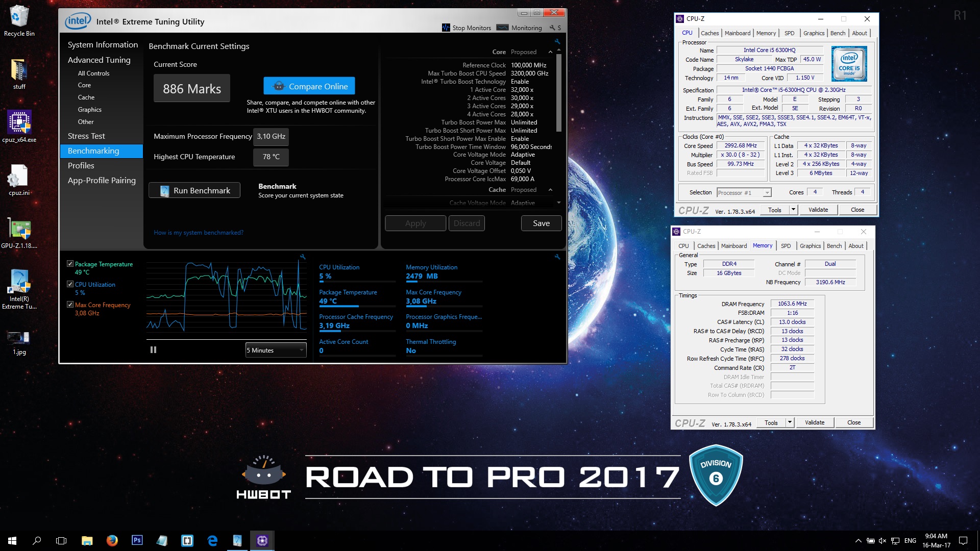The width and height of the screenshot is (980, 551).
Task: Open SPD tab in lower CPU-Z window
Action: click(786, 246)
